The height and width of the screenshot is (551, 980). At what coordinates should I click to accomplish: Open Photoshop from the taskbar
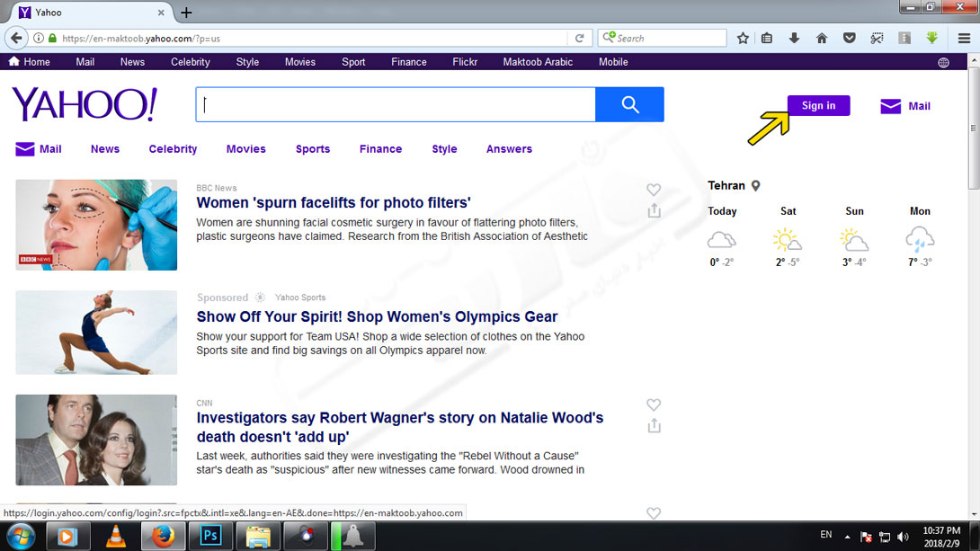210,536
